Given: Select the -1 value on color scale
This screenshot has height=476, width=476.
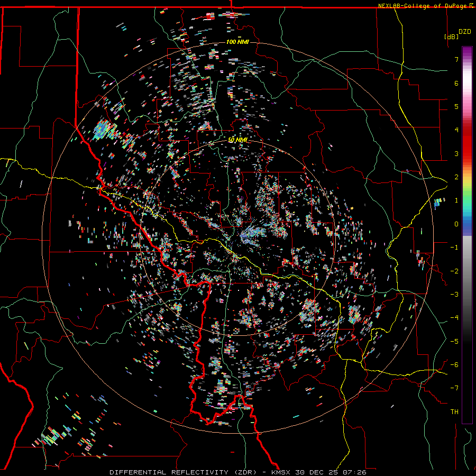Looking at the screenshot, I should [x=454, y=248].
